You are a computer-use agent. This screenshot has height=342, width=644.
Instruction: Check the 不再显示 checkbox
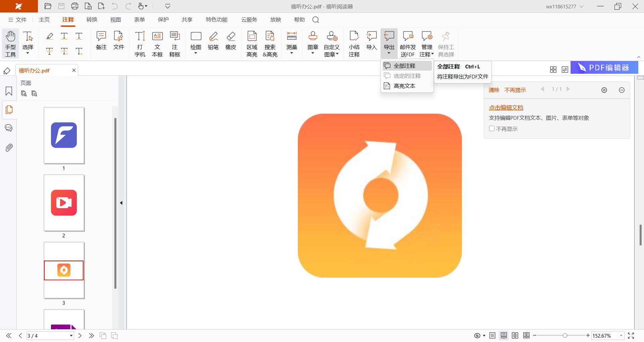(x=492, y=128)
